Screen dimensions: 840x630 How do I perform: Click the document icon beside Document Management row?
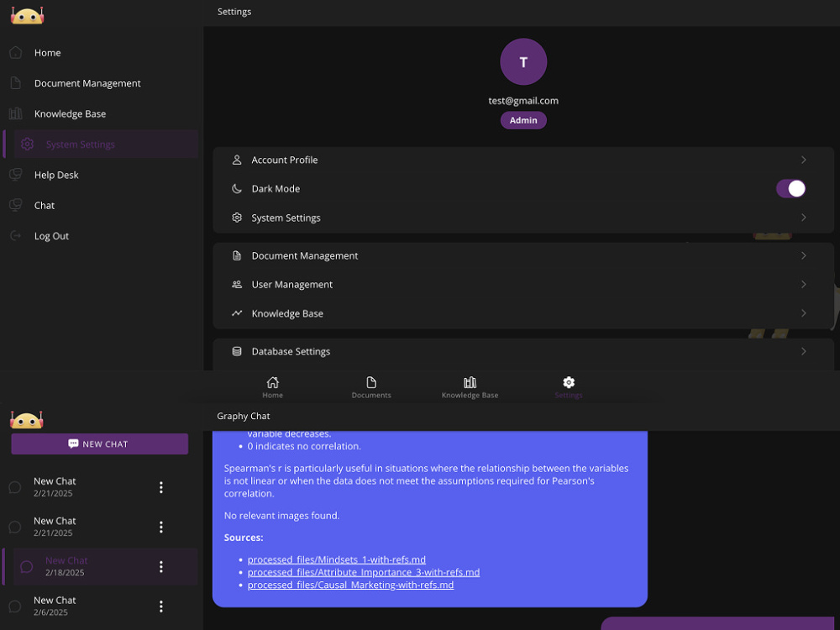pyautogui.click(x=237, y=255)
